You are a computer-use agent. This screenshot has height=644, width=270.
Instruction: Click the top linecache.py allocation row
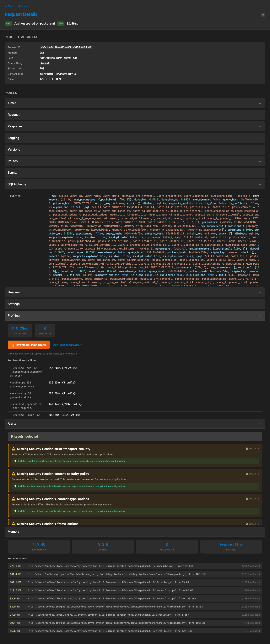[x=135, y=566]
